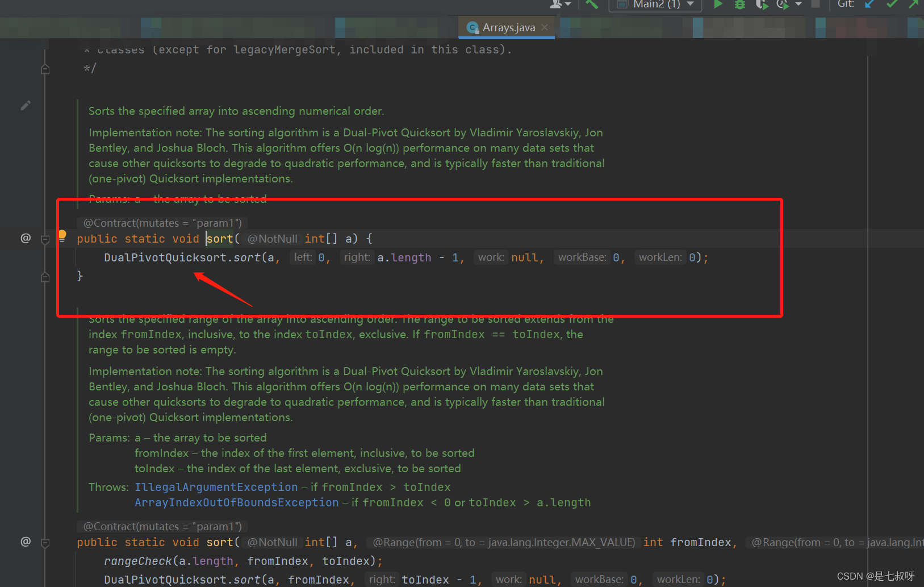Screen dimensions: 924x587
Task: Click 'Sorts the specified array into ascending' doc line
Action: pyautogui.click(x=236, y=111)
